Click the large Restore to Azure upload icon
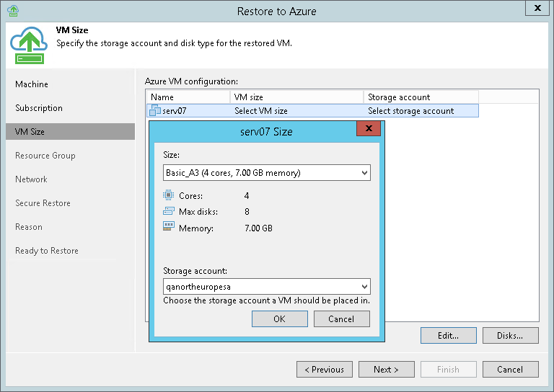 [29, 44]
